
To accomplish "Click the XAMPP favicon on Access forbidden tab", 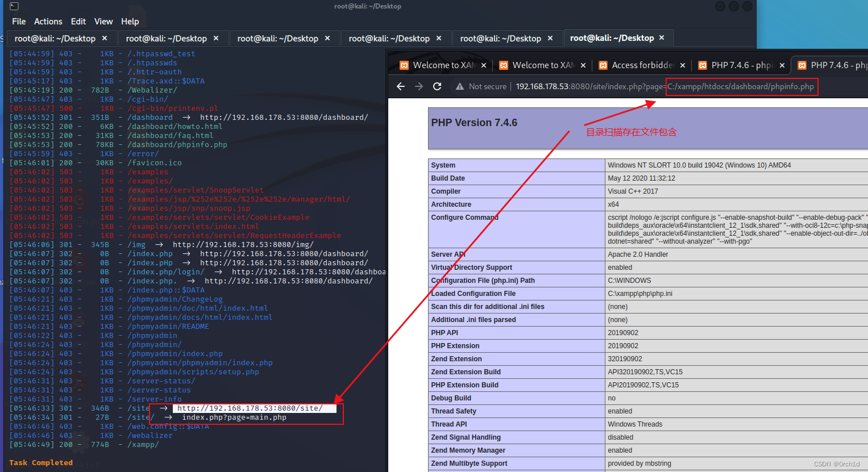I will 603,65.
